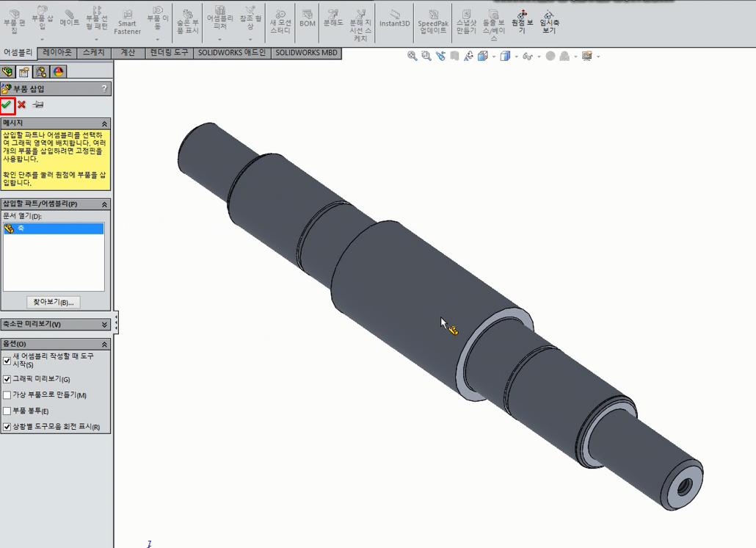Uncheck 상황별 도구모음 회전 표시
This screenshot has height=548, width=756.
coord(7,425)
